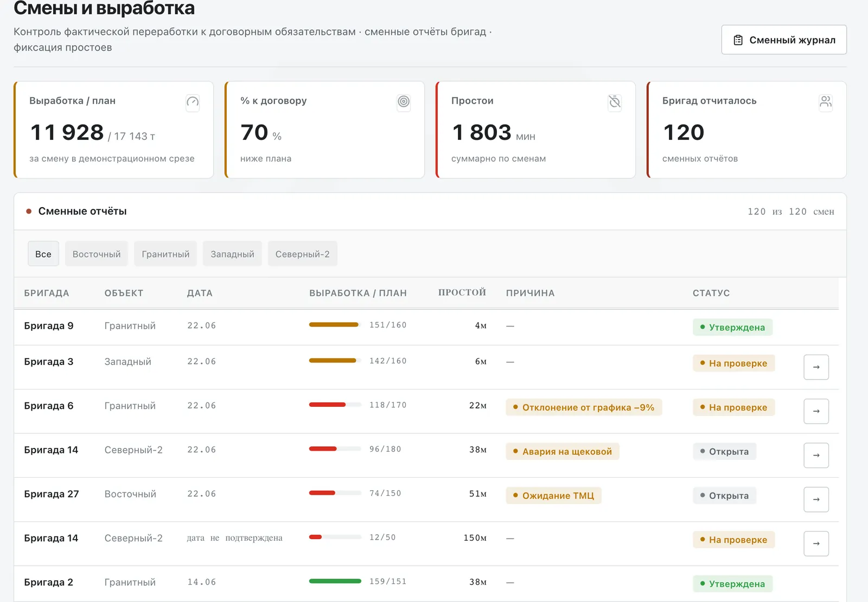Click the ПРОСТОЙ column header

tap(462, 292)
